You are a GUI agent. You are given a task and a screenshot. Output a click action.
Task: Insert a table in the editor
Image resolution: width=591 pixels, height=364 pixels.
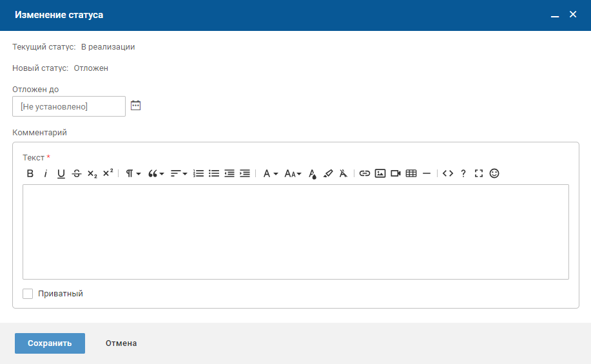point(411,173)
